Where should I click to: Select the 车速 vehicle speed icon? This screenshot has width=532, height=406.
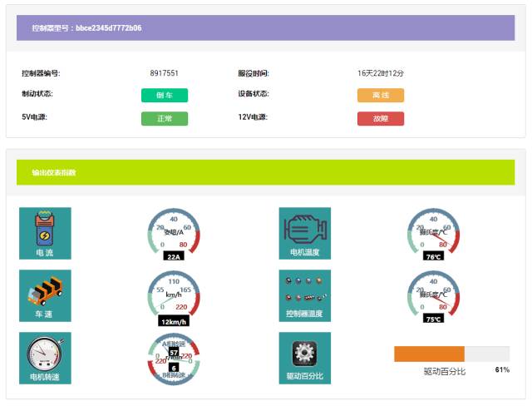click(45, 295)
